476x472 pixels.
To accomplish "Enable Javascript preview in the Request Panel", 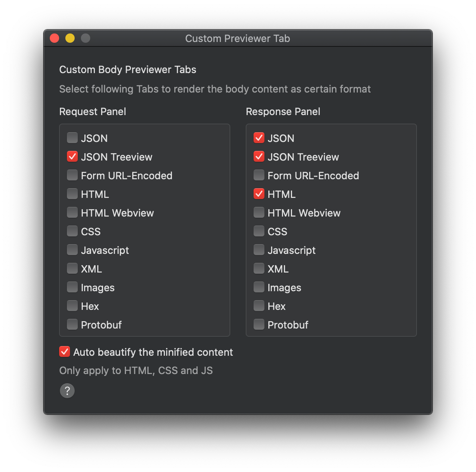I will pyautogui.click(x=72, y=250).
